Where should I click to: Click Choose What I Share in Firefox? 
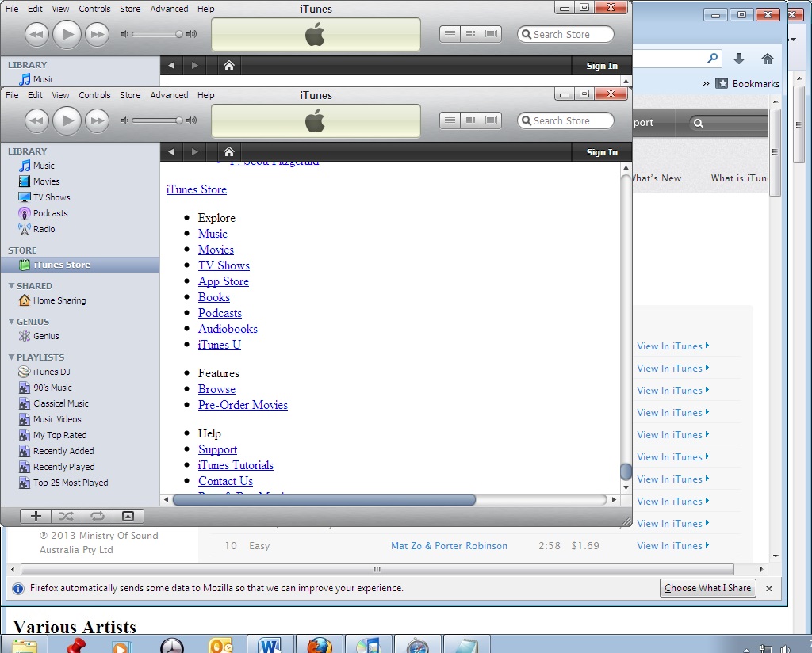(x=707, y=588)
